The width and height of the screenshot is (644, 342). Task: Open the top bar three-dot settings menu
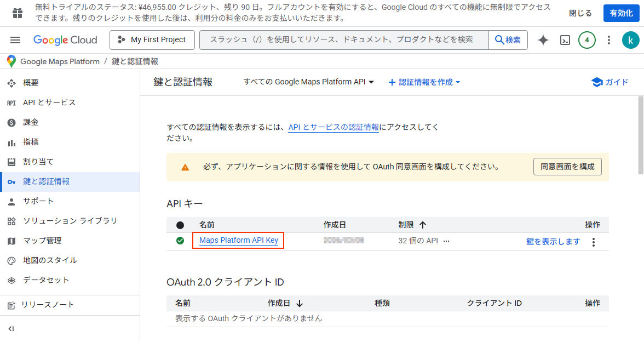pyautogui.click(x=608, y=40)
